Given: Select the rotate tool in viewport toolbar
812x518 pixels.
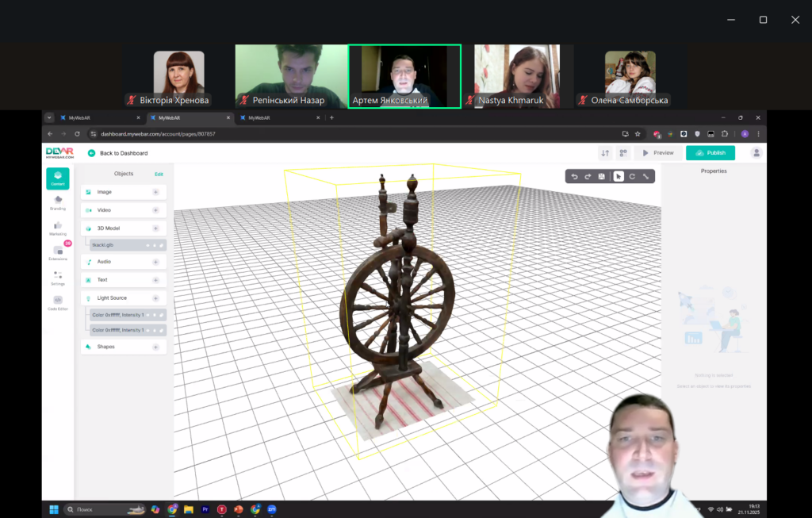Looking at the screenshot, I should tap(632, 176).
